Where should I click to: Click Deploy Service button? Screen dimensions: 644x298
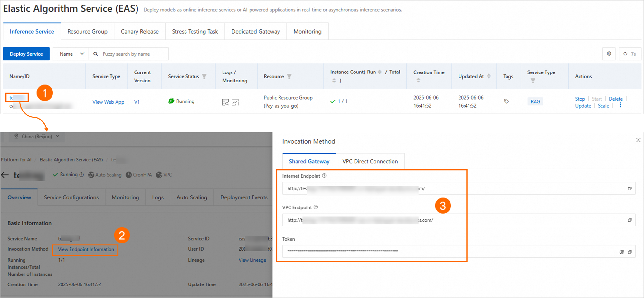click(x=26, y=54)
